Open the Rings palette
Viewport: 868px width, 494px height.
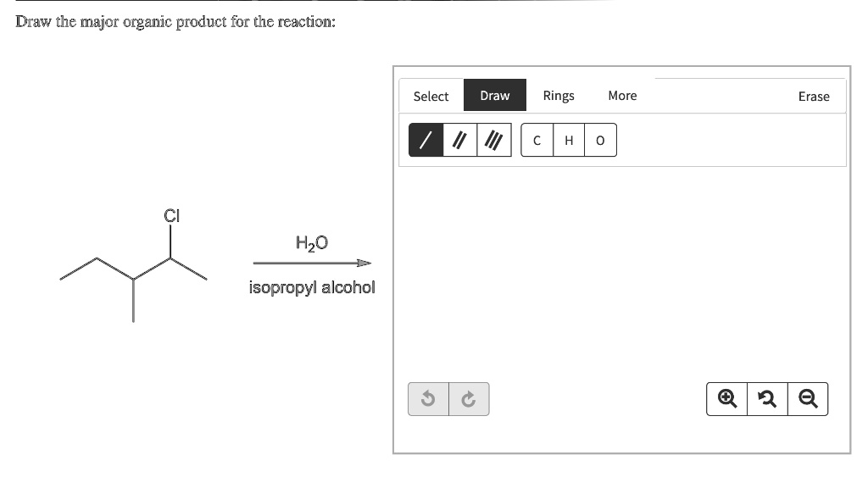[558, 96]
